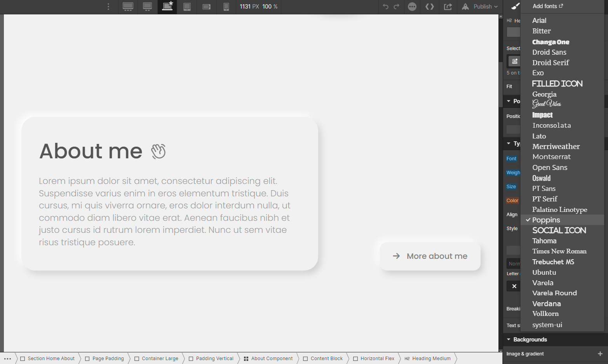Image resolution: width=608 pixels, height=364 pixels.
Task: Collapse the Backgrounds section
Action: [509, 340]
